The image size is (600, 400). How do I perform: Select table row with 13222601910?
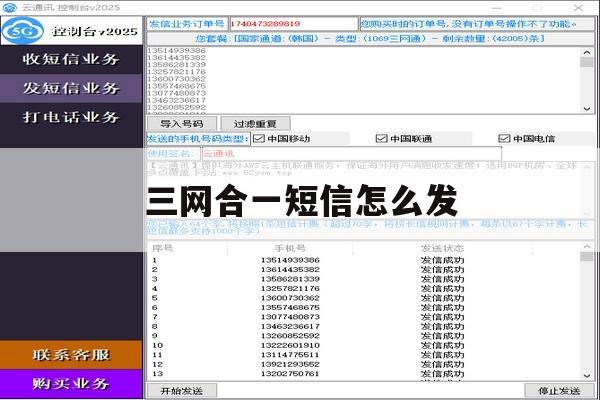point(364,345)
